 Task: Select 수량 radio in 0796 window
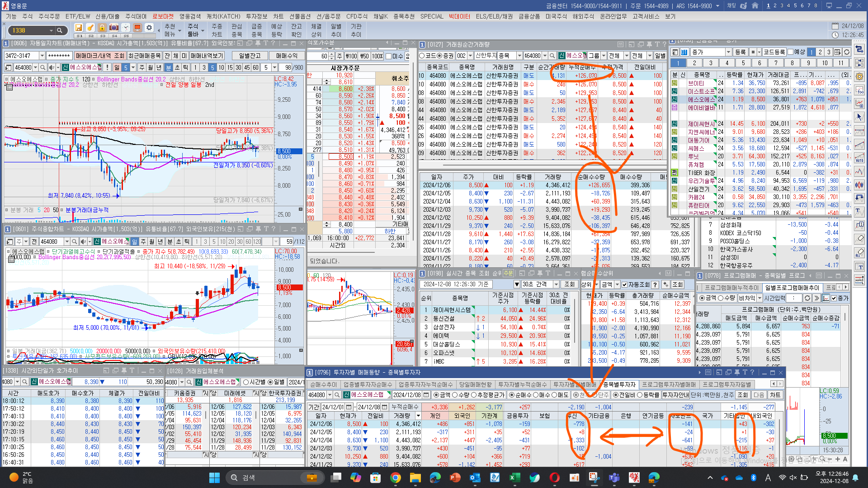[x=455, y=395]
